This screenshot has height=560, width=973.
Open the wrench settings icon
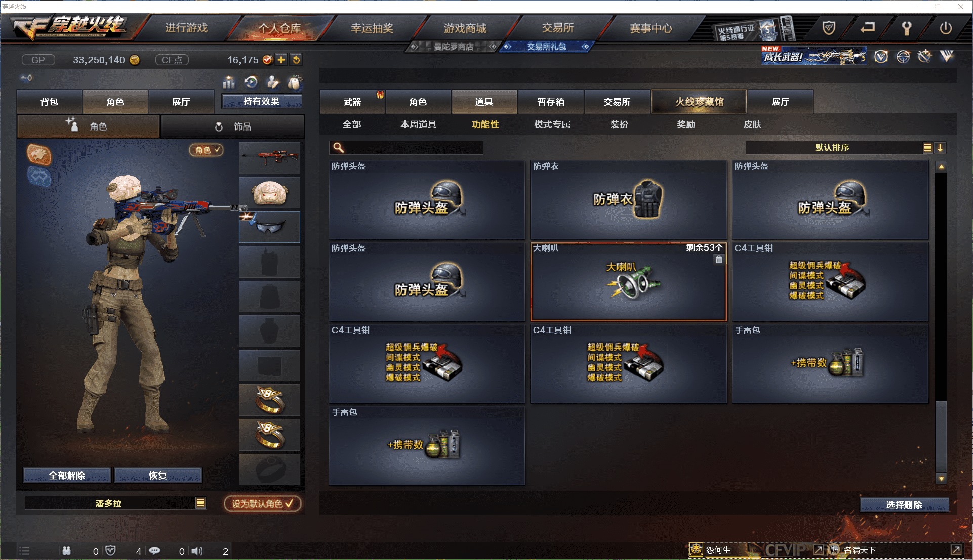click(x=907, y=28)
